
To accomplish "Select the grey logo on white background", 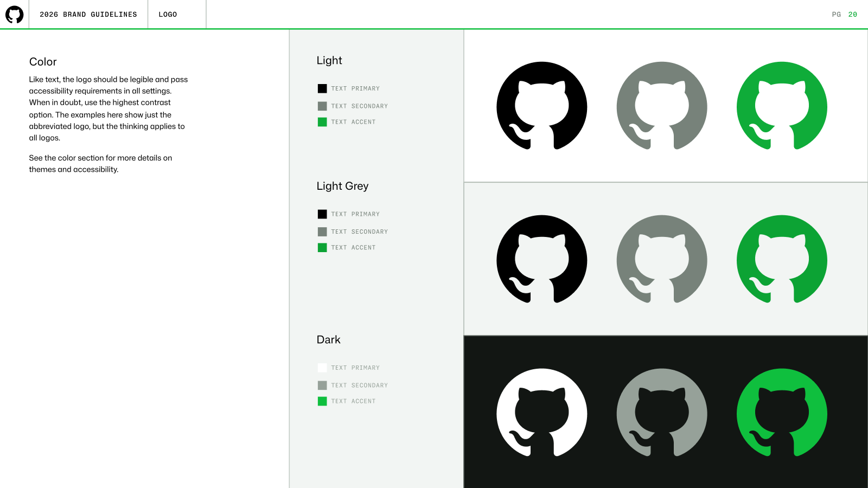I will 662,106.
